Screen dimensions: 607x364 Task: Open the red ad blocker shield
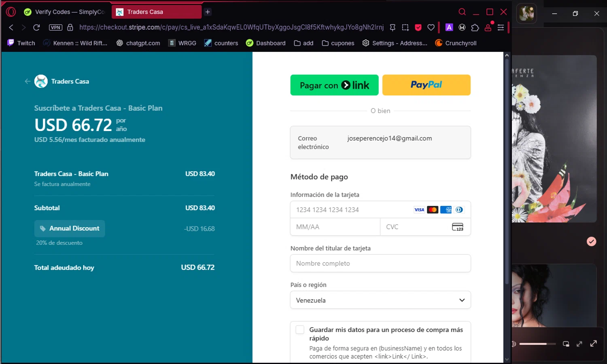pyautogui.click(x=418, y=28)
